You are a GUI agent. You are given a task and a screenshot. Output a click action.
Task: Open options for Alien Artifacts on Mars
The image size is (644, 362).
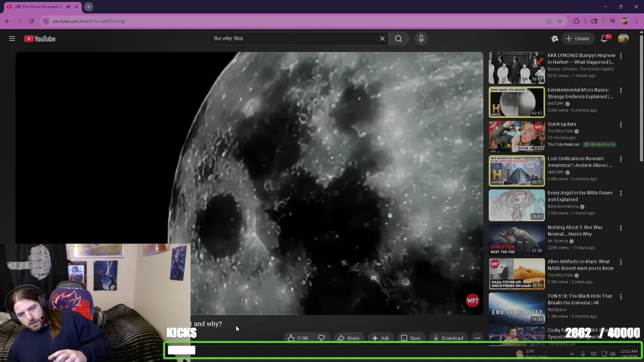click(620, 262)
